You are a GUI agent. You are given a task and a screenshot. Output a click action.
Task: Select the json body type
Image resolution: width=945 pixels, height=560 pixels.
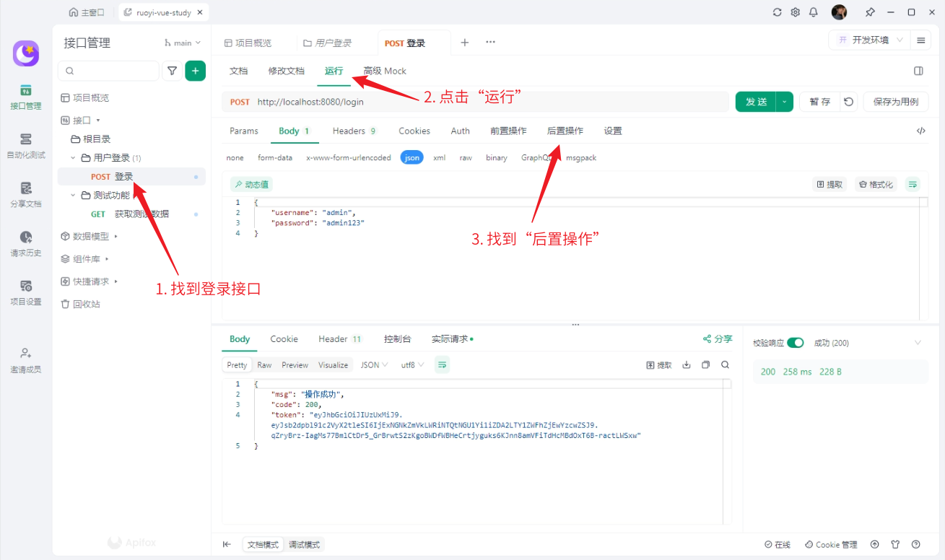411,157
